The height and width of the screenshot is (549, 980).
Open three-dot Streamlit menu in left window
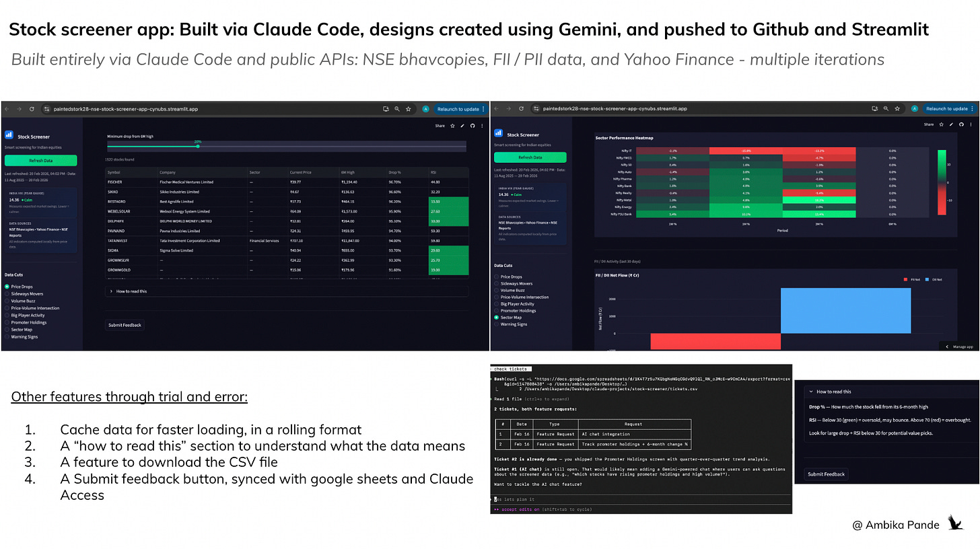click(x=483, y=126)
